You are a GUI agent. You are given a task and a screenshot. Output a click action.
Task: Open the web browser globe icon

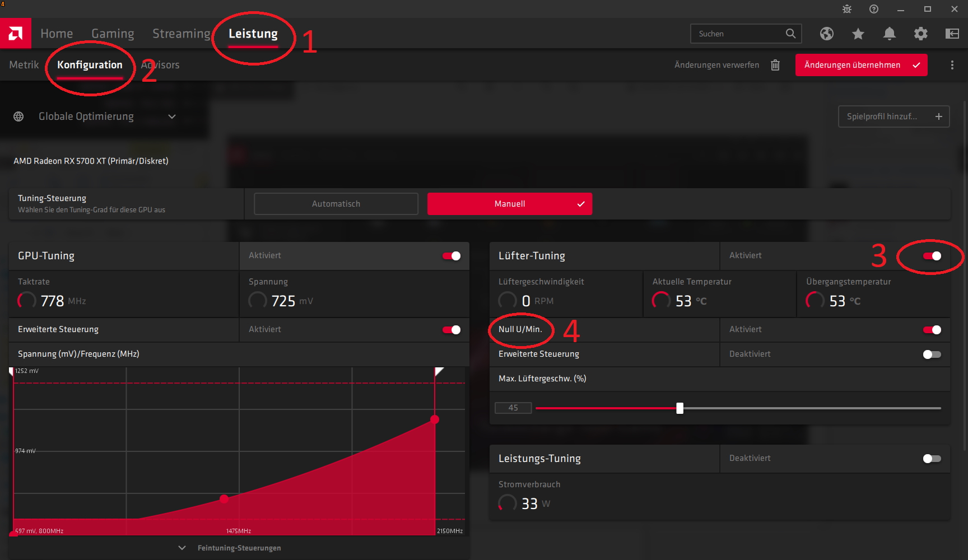coord(827,34)
